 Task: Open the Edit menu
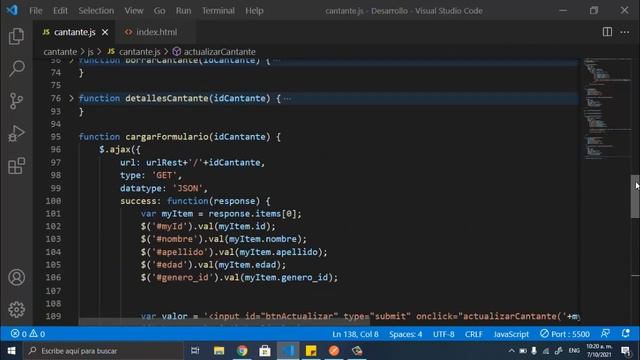click(x=60, y=11)
